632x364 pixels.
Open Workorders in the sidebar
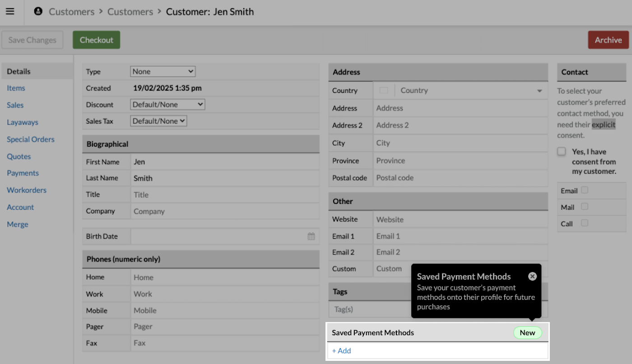click(x=27, y=190)
